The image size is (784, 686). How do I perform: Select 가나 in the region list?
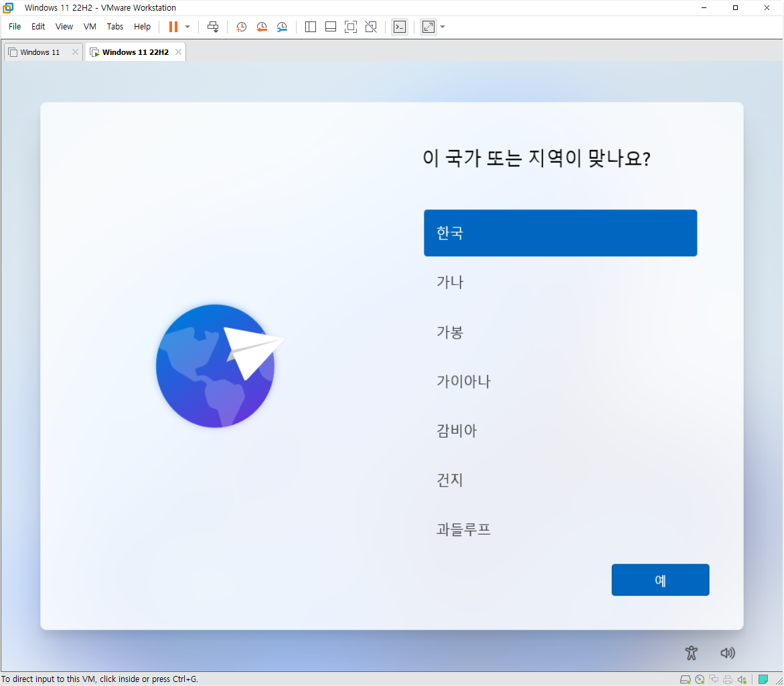click(x=560, y=282)
